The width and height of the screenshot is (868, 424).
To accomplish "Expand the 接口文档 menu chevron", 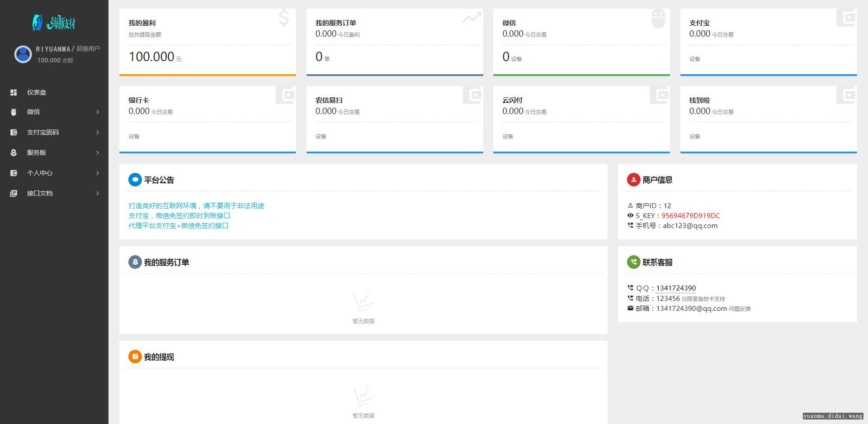I will click(x=98, y=193).
